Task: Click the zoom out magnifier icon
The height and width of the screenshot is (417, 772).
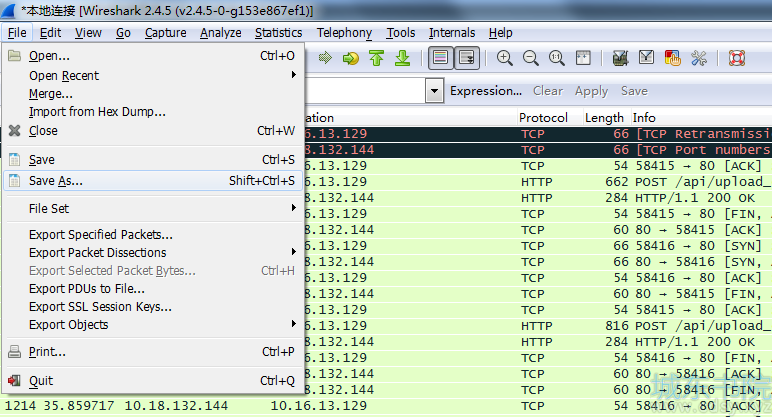Action: [530, 58]
